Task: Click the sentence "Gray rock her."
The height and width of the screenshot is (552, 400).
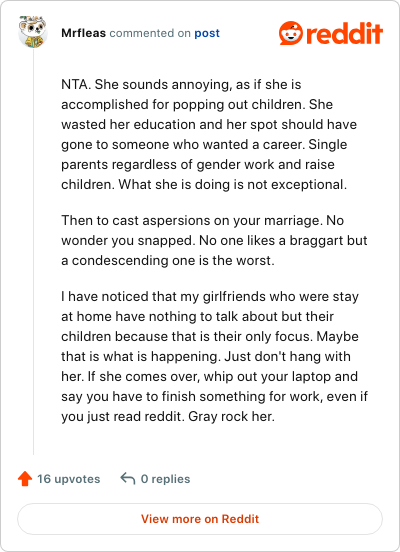Action: 231,416
